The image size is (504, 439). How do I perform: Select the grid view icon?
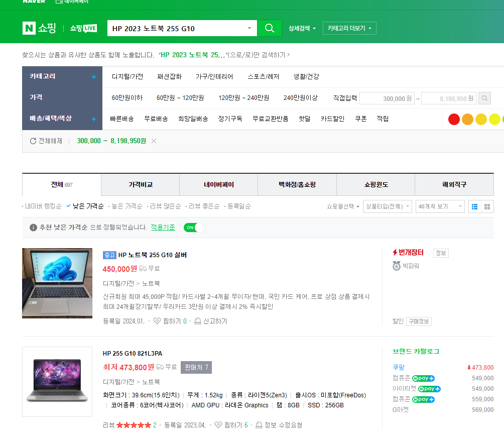(x=488, y=206)
